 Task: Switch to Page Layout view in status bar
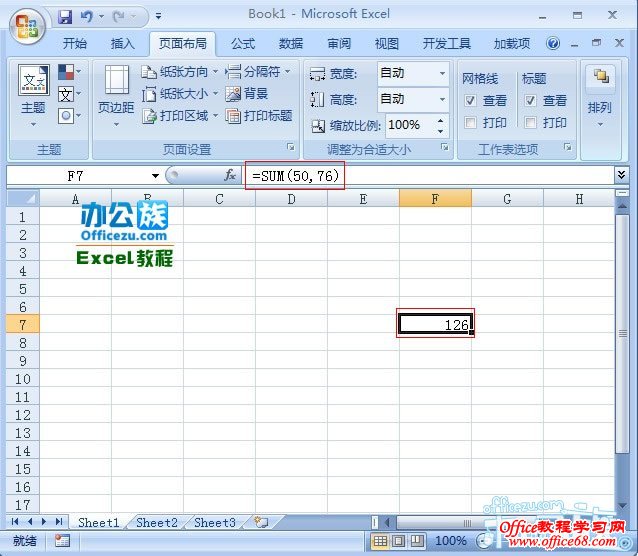[399, 541]
